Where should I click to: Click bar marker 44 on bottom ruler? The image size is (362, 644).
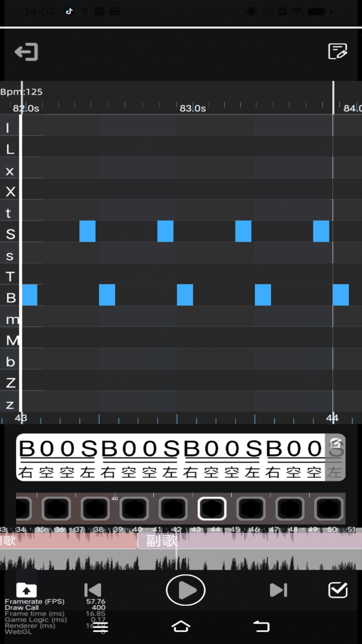click(332, 418)
